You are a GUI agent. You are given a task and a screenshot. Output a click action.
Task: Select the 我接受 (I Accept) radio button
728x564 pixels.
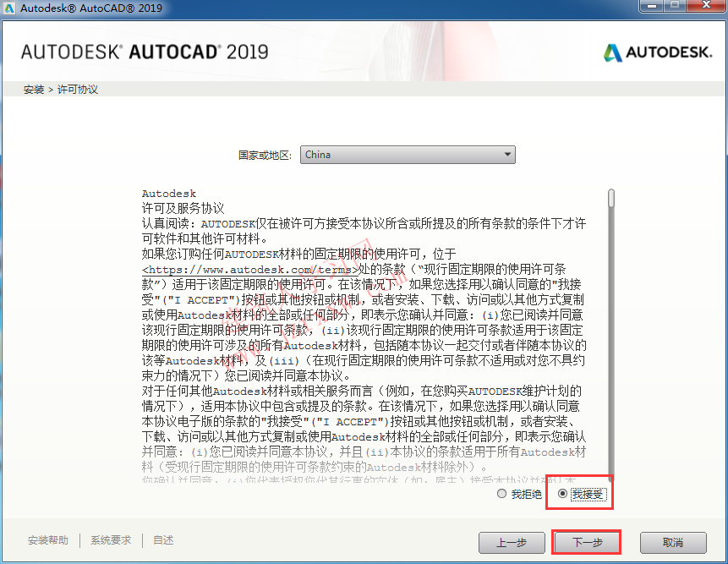click(562, 494)
